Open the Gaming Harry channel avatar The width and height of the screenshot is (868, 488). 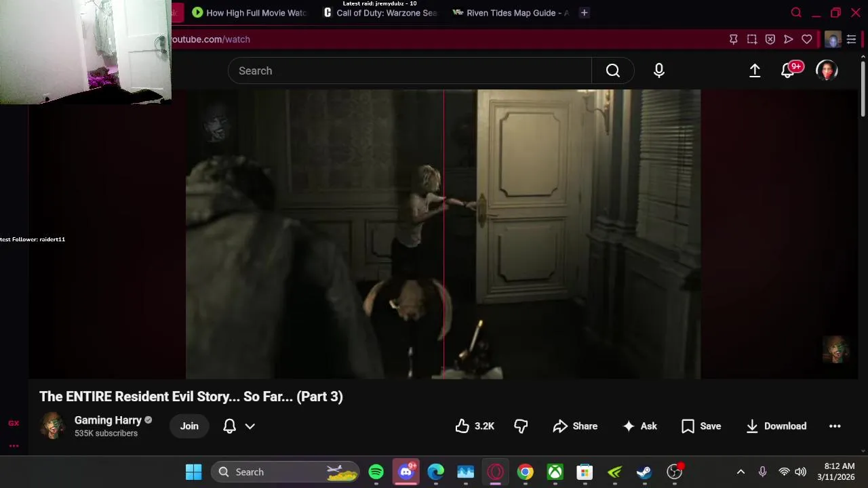point(53,426)
